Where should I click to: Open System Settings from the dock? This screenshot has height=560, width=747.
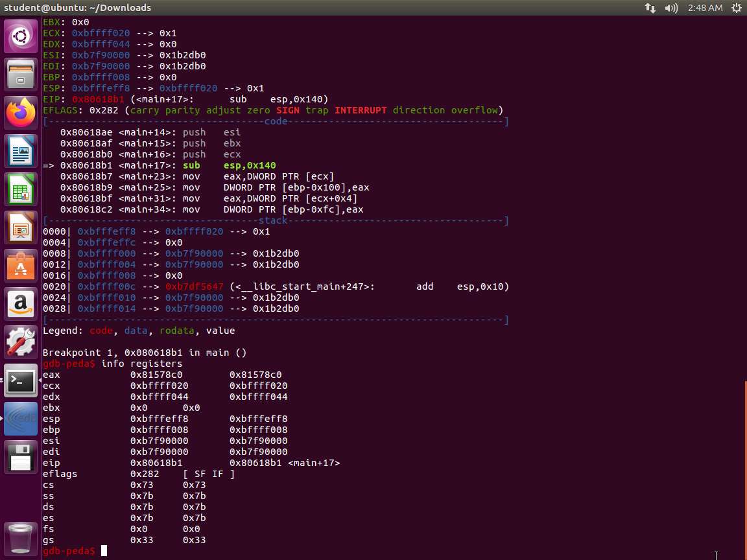[21, 342]
